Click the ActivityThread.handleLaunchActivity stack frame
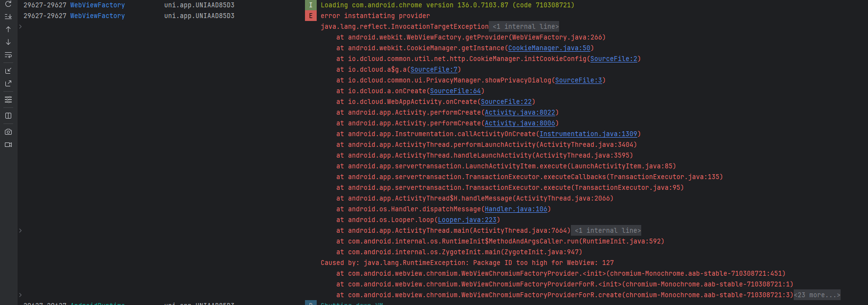Image resolution: width=868 pixels, height=305 pixels. pos(485,156)
